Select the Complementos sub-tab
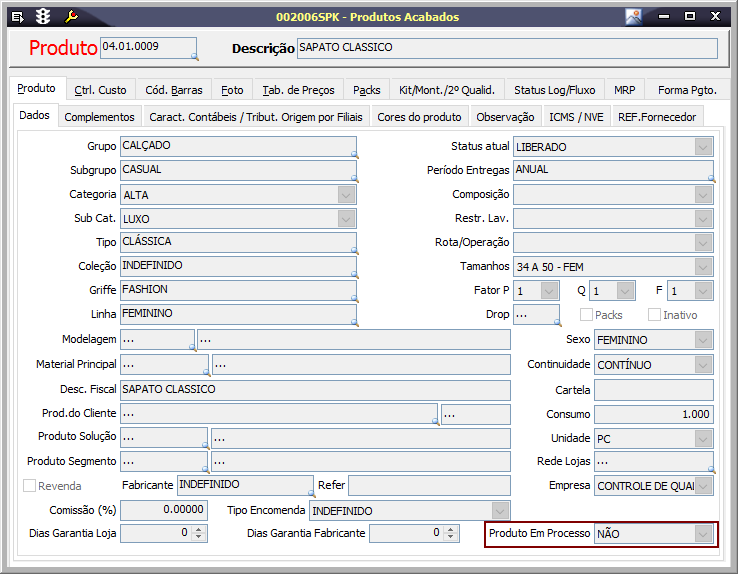This screenshot has width=738, height=574. coord(99,117)
